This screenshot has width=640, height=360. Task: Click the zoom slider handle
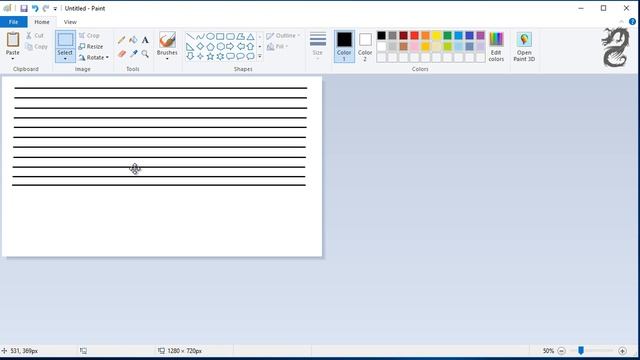click(581, 351)
